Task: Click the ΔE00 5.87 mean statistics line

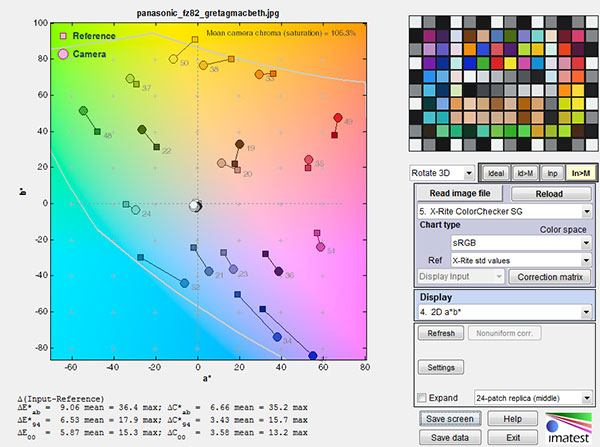Action: pyautogui.click(x=162, y=433)
